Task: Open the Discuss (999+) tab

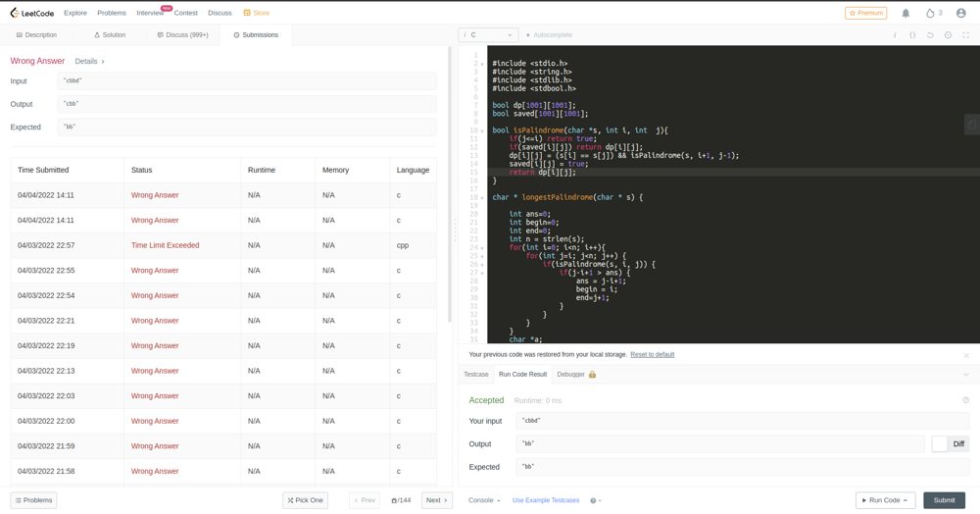Action: (182, 35)
